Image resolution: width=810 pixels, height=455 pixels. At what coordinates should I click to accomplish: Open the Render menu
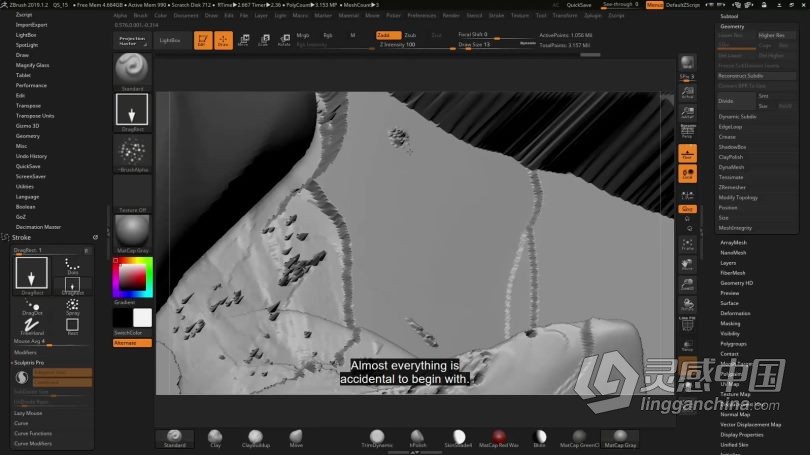tap(450, 15)
